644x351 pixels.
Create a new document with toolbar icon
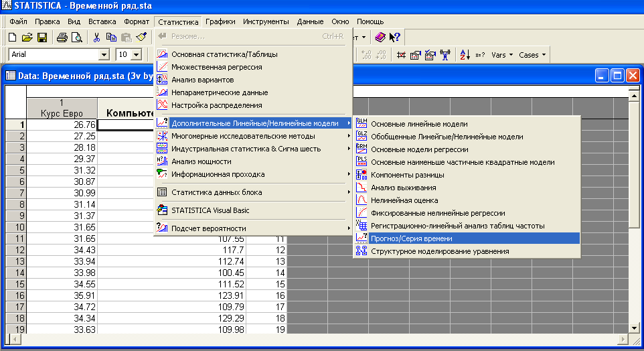tap(12, 38)
